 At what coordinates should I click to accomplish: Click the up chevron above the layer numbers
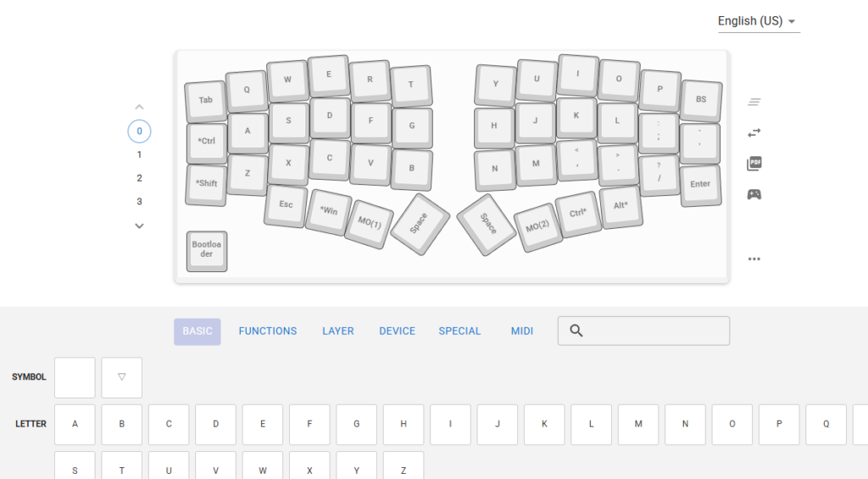(x=139, y=108)
